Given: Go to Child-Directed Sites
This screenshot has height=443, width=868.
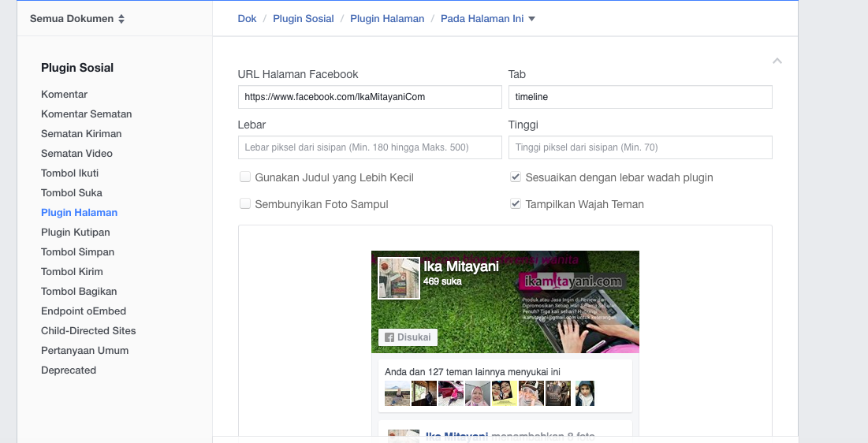Looking at the screenshot, I should (x=88, y=330).
